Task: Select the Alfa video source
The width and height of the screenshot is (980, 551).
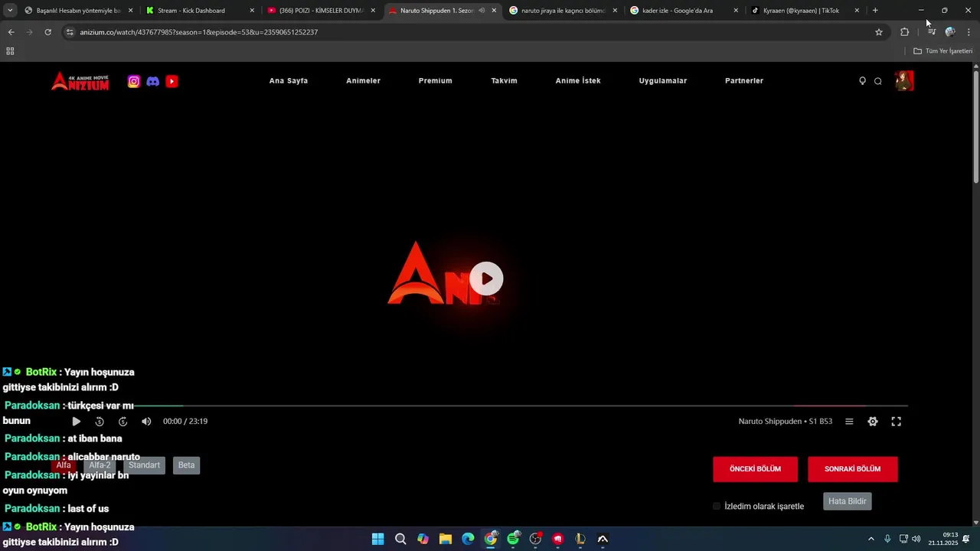Action: click(x=64, y=465)
